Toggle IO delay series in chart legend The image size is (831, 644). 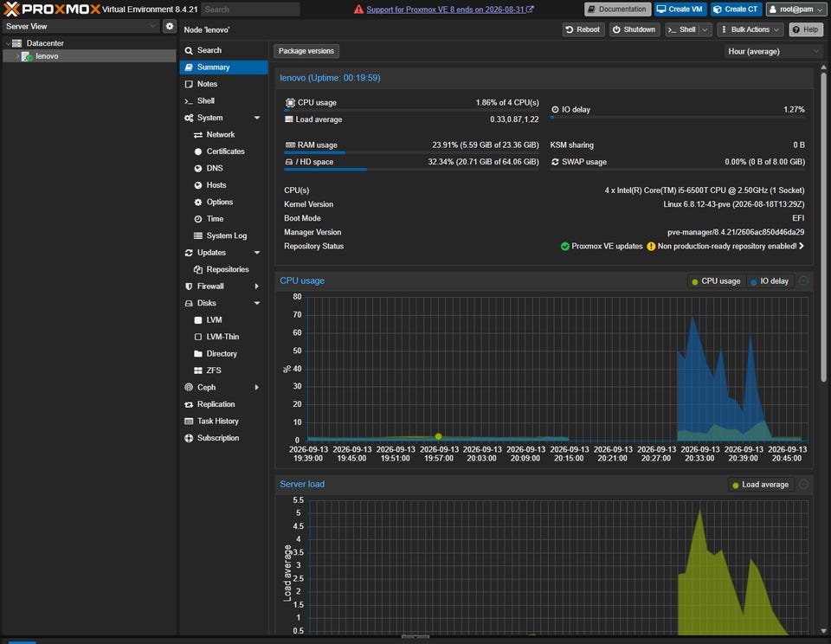pyautogui.click(x=769, y=281)
